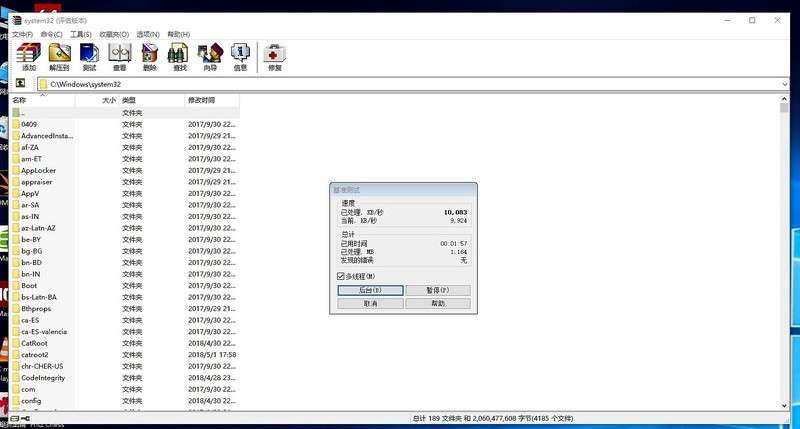Screen dimensions: 800x429
Task: Click the C:\Windows\system32 address field
Action: click(413, 84)
